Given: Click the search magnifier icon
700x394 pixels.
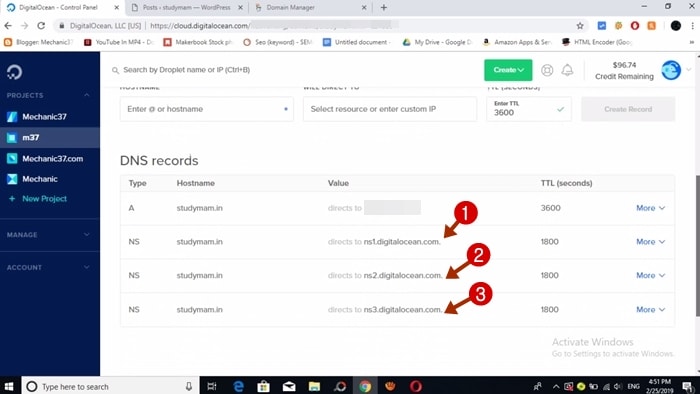Looking at the screenshot, I should tap(115, 70).
